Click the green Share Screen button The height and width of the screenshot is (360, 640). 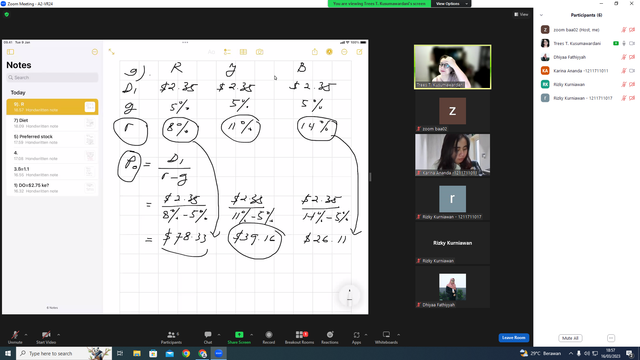click(x=239, y=337)
